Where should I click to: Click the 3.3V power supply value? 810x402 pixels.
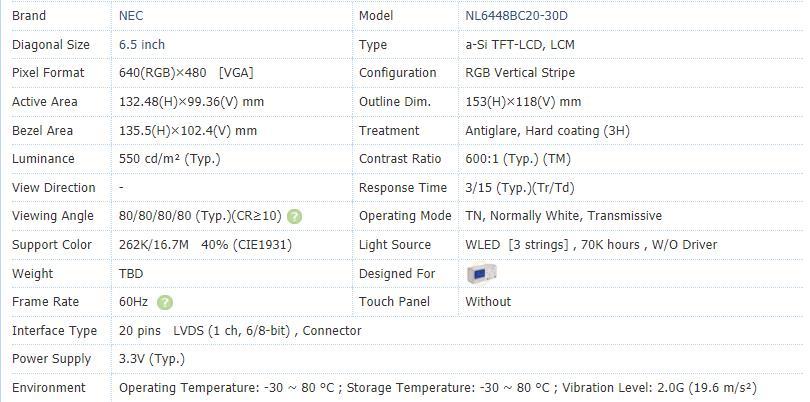tap(151, 359)
